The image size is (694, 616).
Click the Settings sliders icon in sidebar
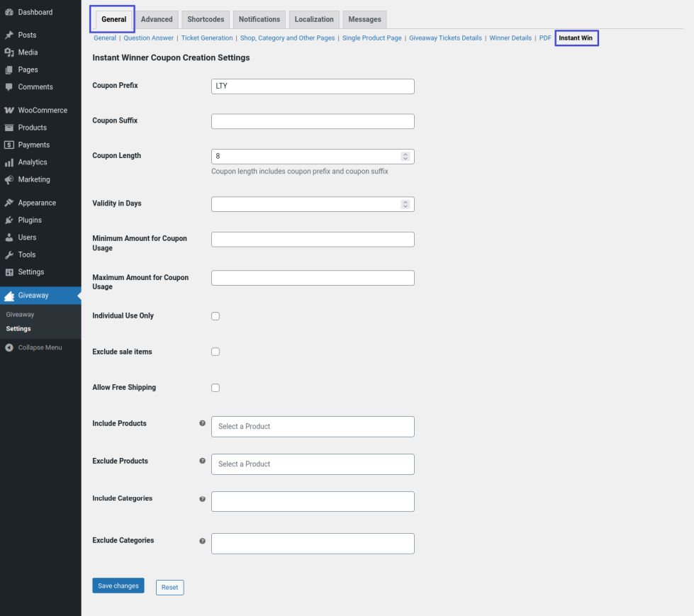[x=9, y=272]
